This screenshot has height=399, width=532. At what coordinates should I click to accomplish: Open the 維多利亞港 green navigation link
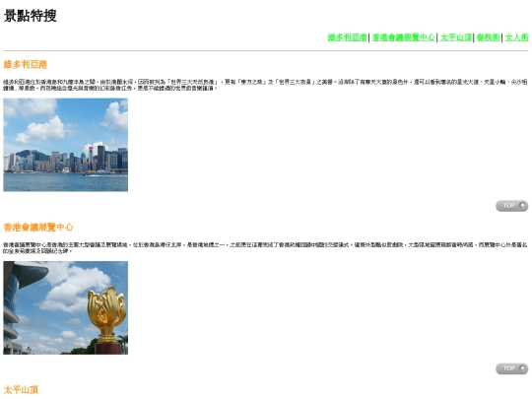347,37
